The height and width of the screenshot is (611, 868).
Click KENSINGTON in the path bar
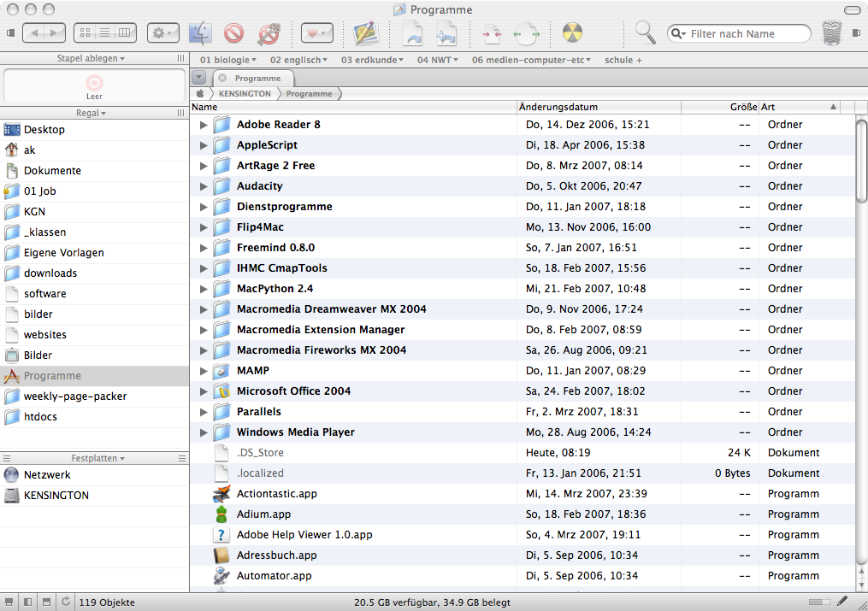coord(245,93)
